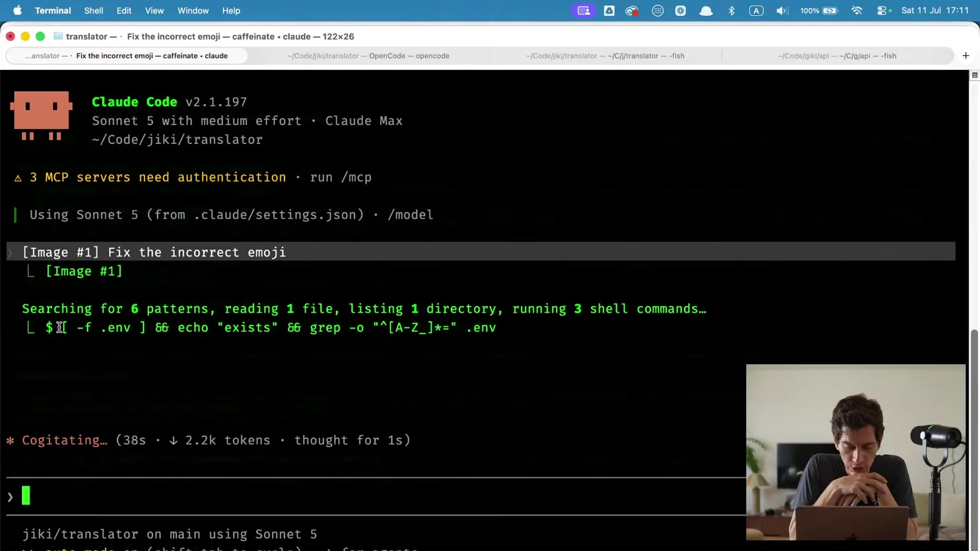Viewport: 980px width, 551px height.
Task: Click the ~/Code/jiki/translator path text
Action: click(x=178, y=140)
